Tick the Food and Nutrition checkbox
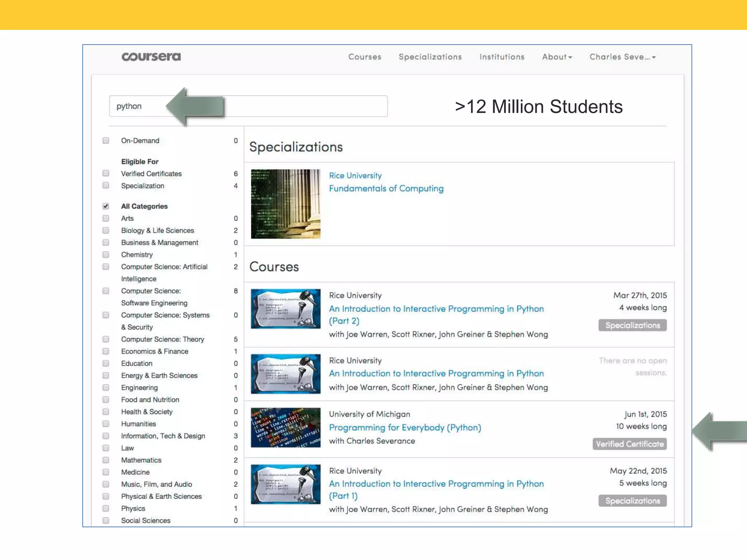Image resolution: width=747 pixels, height=560 pixels. (x=106, y=400)
